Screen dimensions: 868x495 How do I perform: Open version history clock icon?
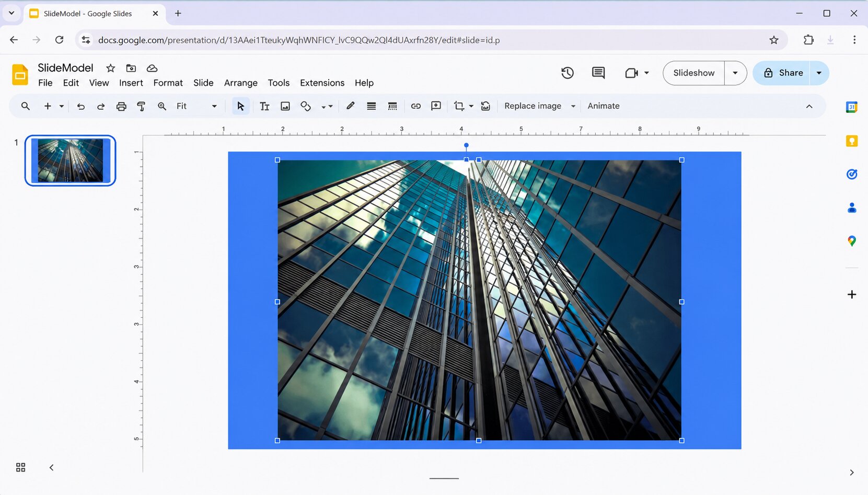(568, 73)
